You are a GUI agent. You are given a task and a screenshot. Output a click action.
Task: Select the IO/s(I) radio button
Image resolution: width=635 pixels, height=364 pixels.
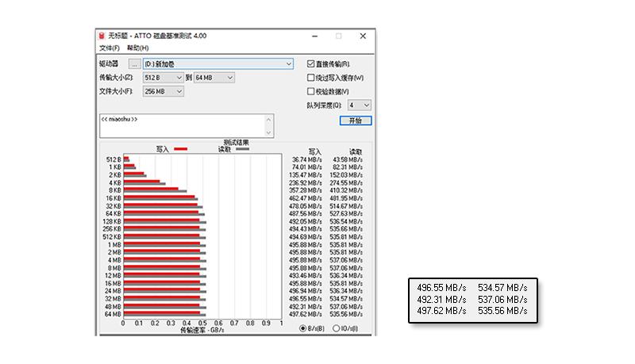tap(336, 328)
